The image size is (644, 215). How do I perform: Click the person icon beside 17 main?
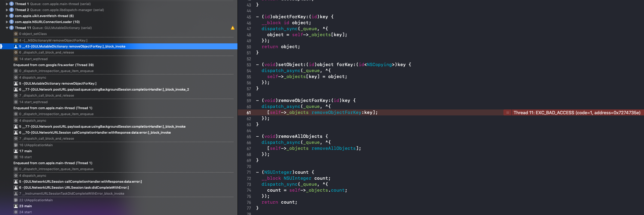(16, 151)
